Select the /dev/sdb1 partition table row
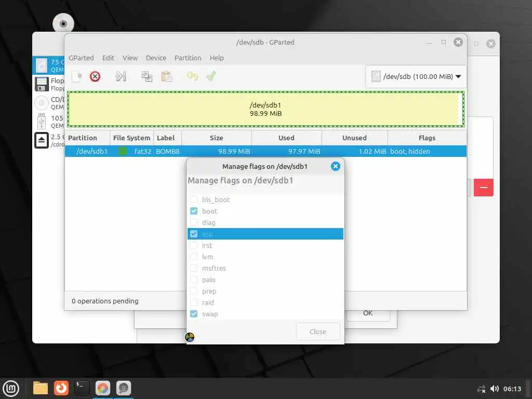Image resolution: width=532 pixels, height=399 pixels. point(265,151)
